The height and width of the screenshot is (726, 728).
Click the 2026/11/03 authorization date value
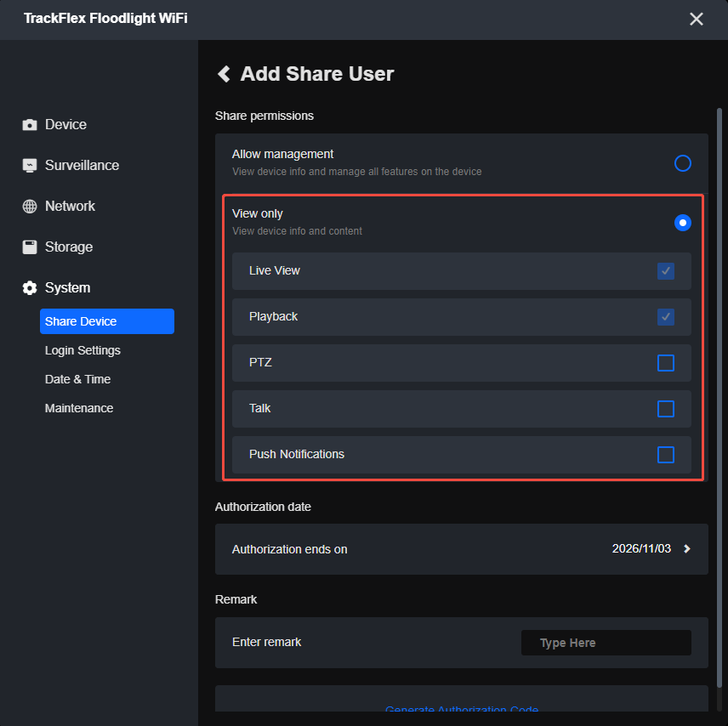pyautogui.click(x=641, y=548)
